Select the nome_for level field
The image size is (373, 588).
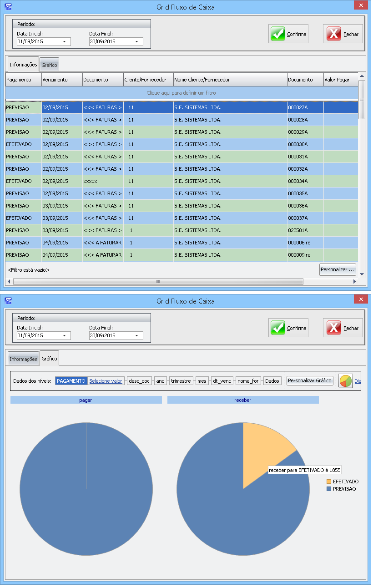[248, 381]
